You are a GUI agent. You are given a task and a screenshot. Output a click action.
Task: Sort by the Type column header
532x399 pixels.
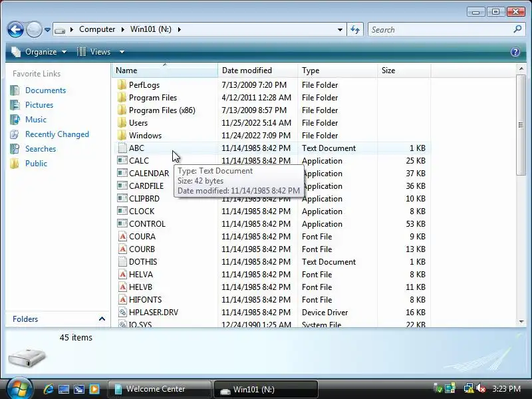click(x=338, y=70)
